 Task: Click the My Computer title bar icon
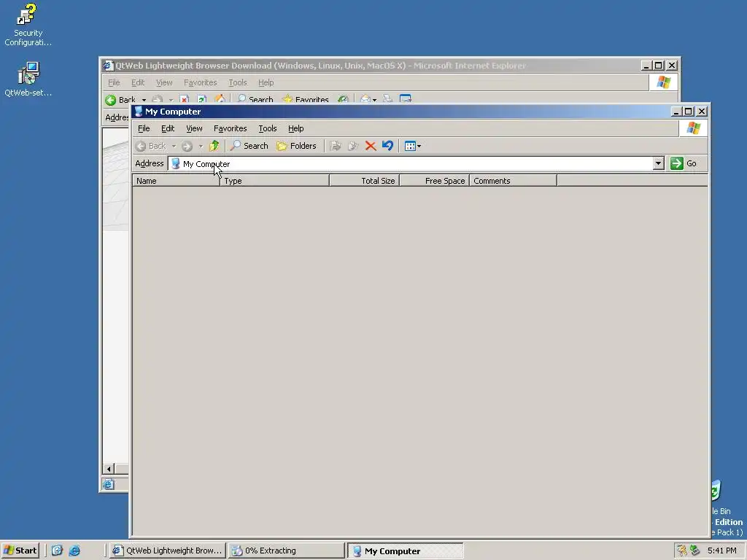point(138,112)
